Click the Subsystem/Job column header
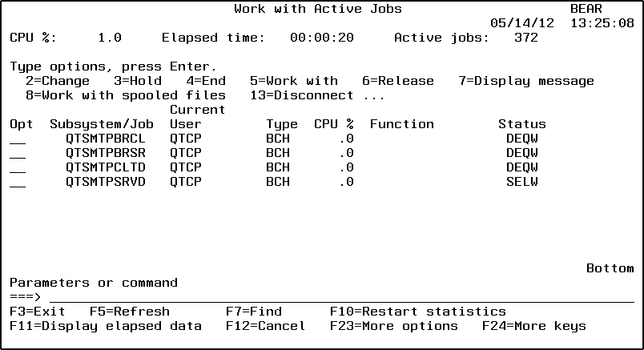Viewport: 644px width, 350px height. tap(102, 124)
